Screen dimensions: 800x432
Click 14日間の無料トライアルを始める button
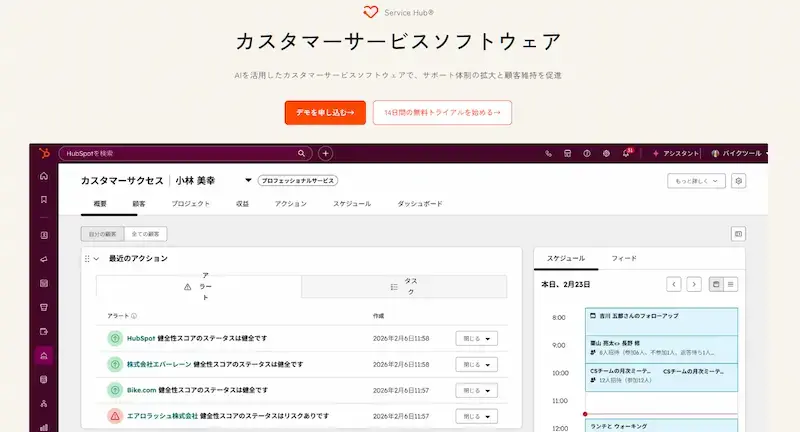click(442, 113)
